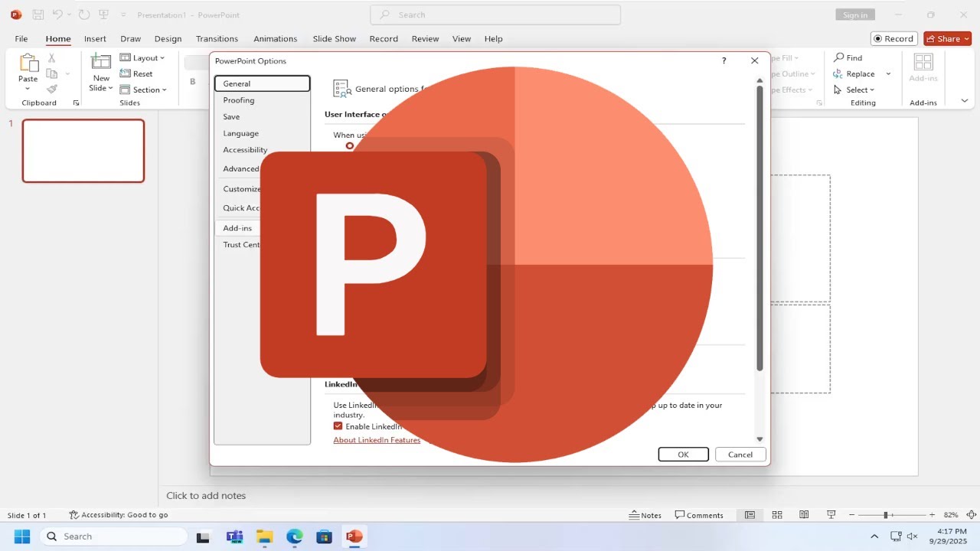The image size is (980, 551).
Task: Start Slide Show from the status bar icon
Action: click(x=831, y=515)
